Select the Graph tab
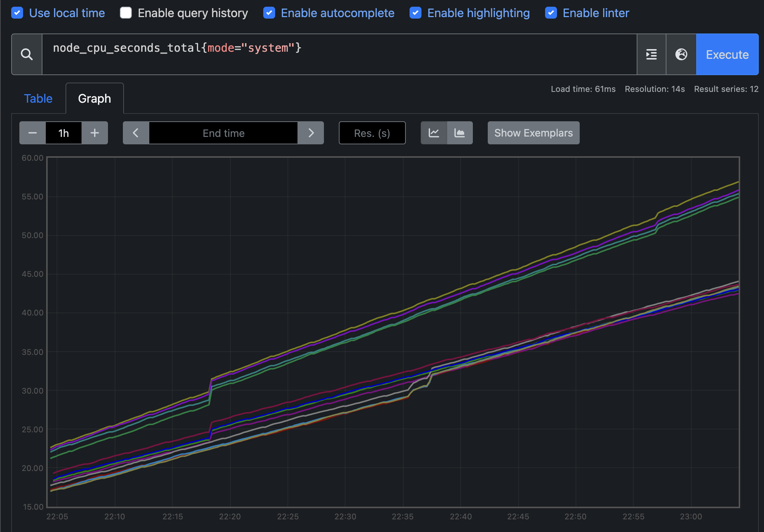This screenshot has width=764, height=532. (x=95, y=99)
